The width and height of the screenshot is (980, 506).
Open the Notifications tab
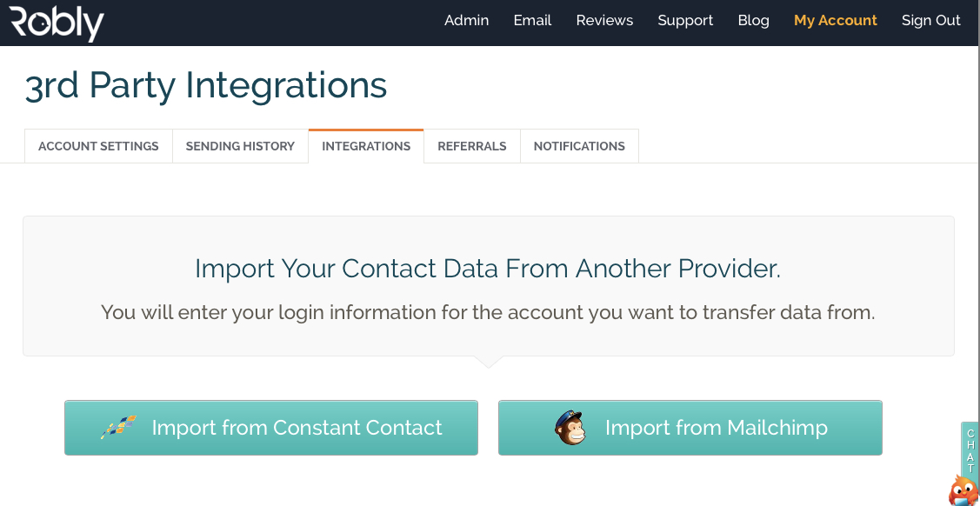coord(579,146)
